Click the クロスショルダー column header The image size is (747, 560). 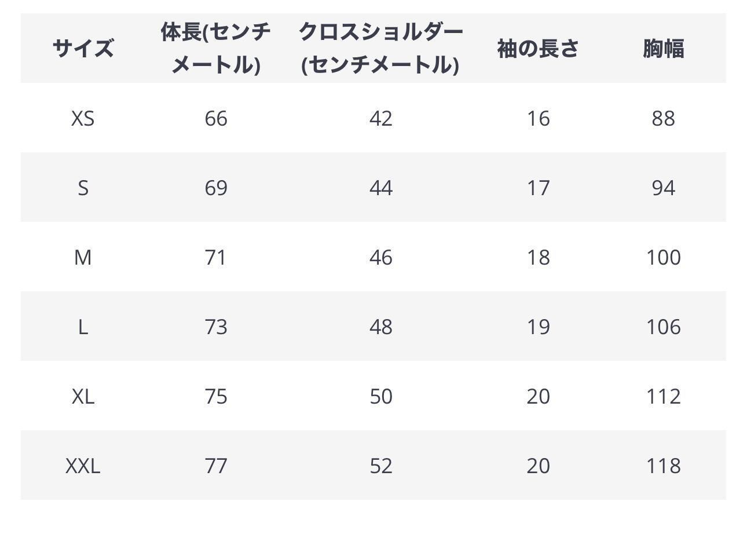380,48
